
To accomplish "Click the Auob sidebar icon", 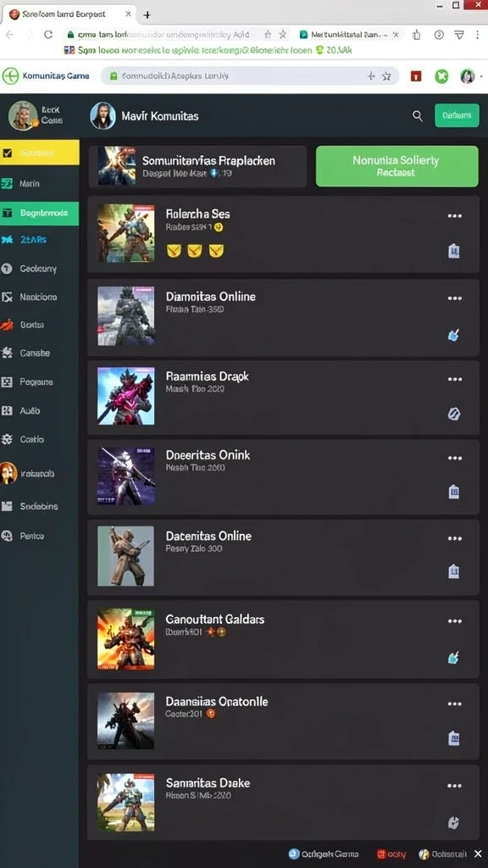I will [x=7, y=411].
